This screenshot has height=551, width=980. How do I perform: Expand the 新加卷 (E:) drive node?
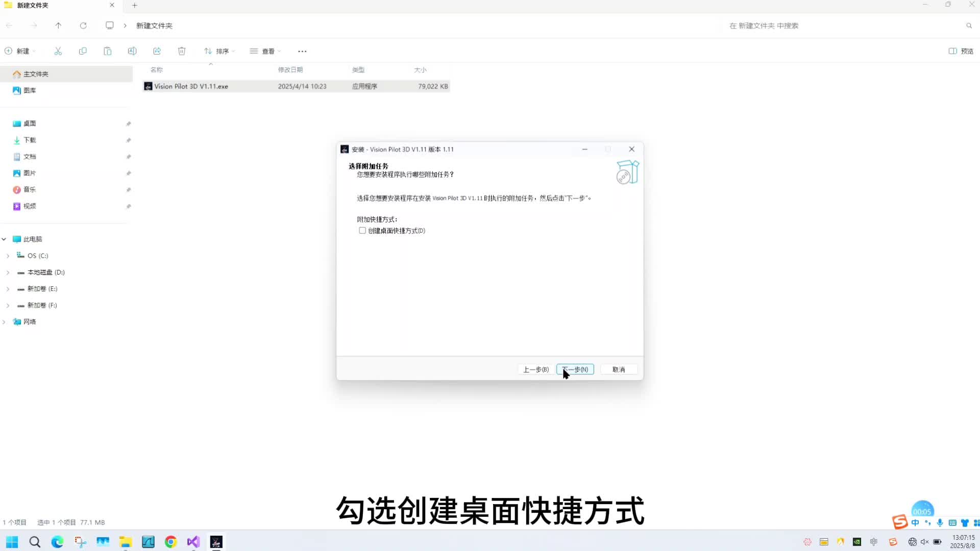click(x=8, y=289)
